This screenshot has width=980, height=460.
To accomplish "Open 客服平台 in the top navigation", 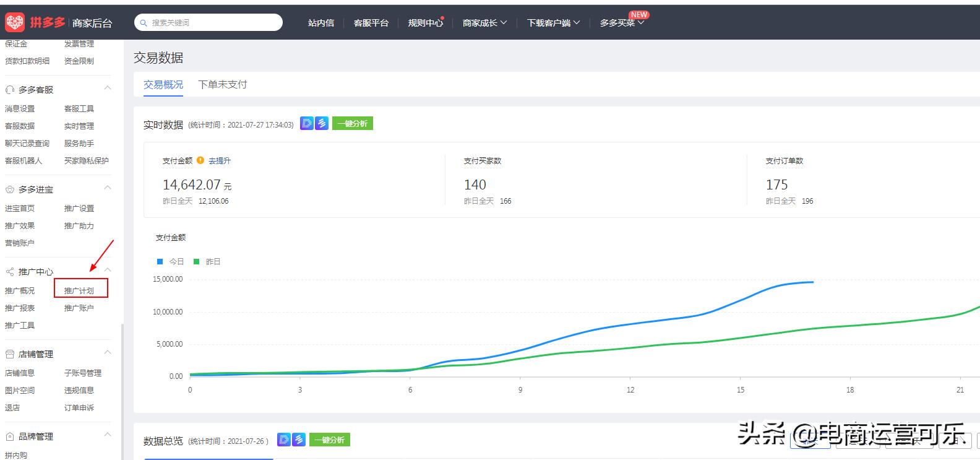I will pos(371,23).
